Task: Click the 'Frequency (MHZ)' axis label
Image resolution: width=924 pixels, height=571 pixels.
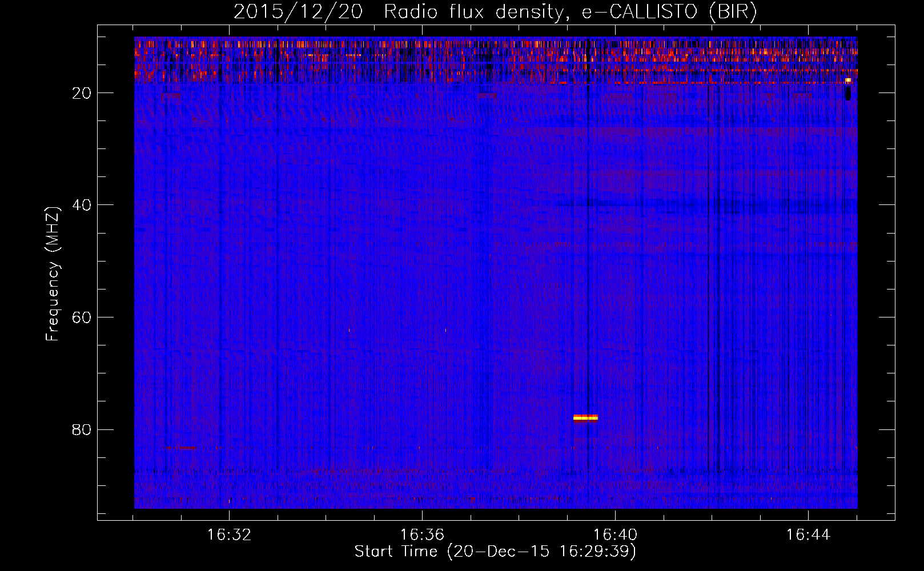Action: pos(53,274)
